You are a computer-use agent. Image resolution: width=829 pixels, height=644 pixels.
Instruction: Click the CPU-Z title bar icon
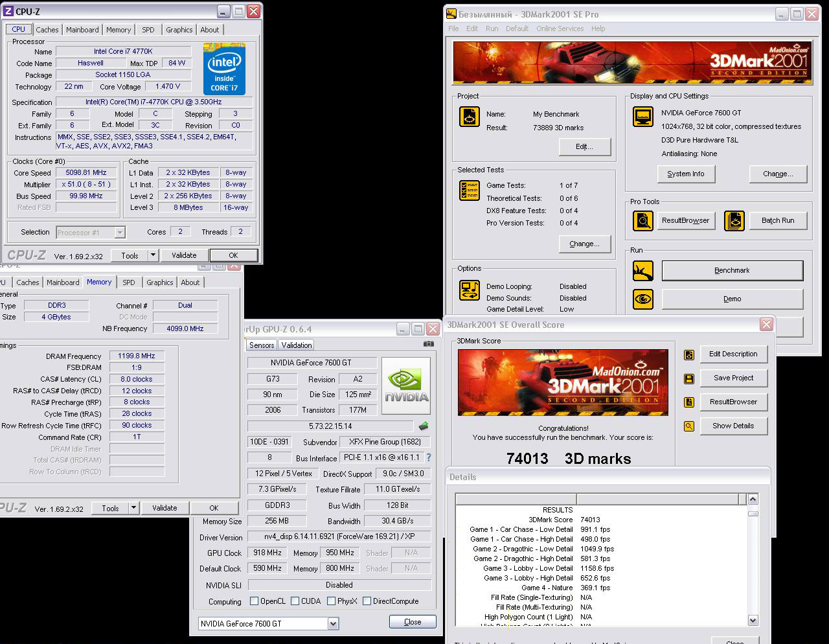point(7,12)
